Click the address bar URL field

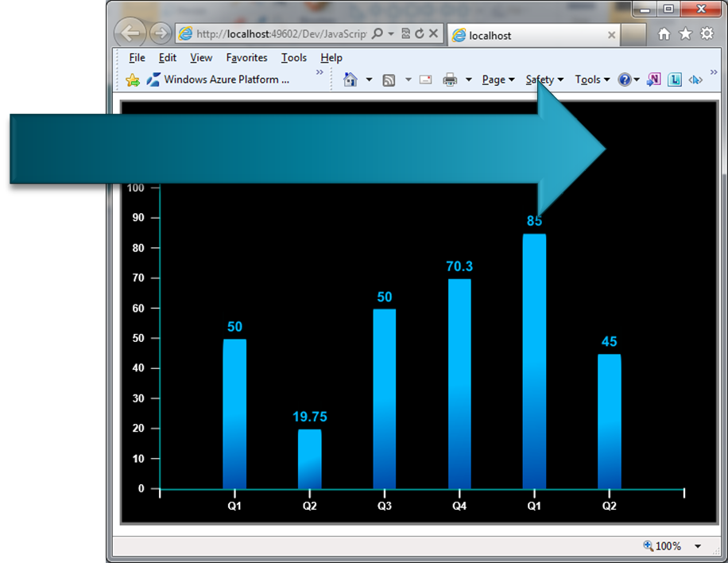point(281,34)
